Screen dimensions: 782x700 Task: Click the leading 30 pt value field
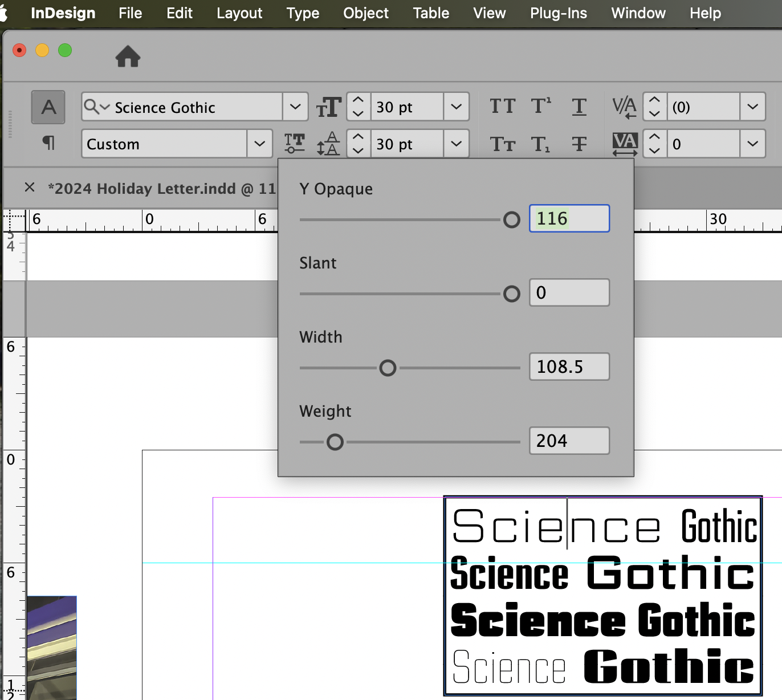tap(406, 144)
